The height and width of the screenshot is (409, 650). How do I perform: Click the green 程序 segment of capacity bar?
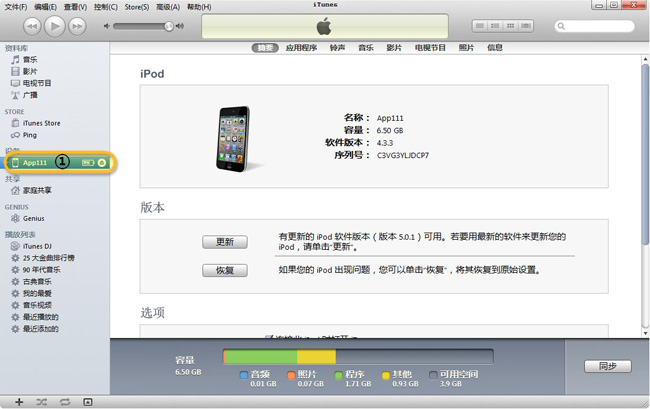pos(261,357)
